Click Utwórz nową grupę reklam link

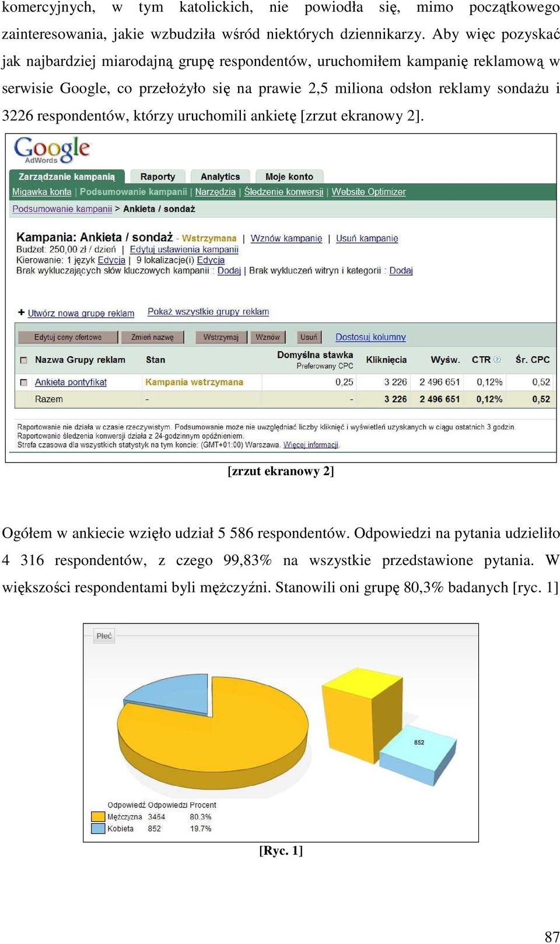click(81, 313)
